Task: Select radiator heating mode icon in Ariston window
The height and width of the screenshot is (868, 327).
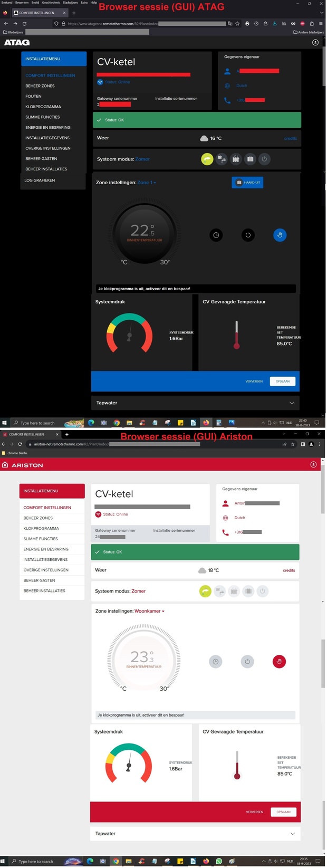Action: tap(234, 592)
